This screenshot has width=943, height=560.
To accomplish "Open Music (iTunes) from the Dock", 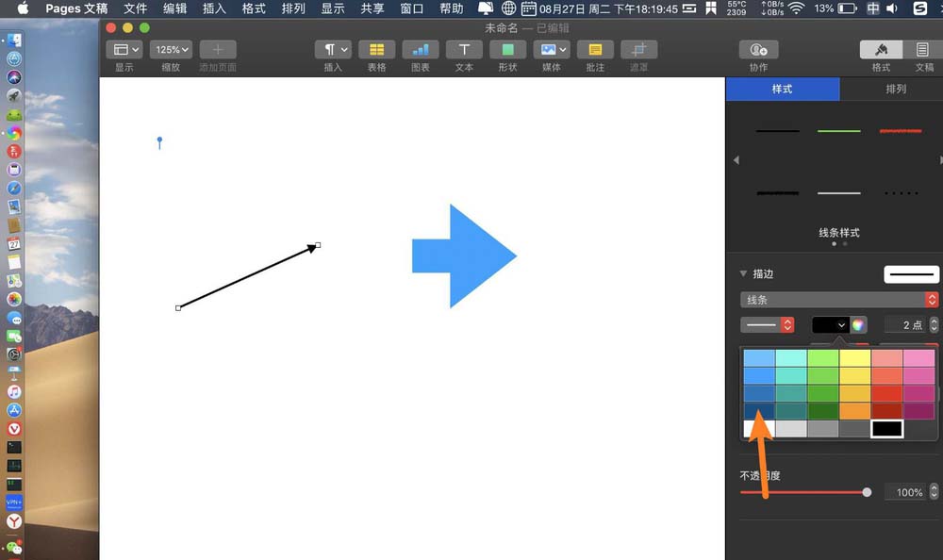I will tap(14, 391).
